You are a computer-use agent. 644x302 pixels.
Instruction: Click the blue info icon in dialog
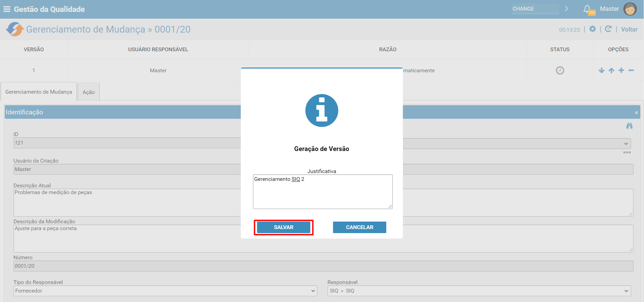click(322, 110)
